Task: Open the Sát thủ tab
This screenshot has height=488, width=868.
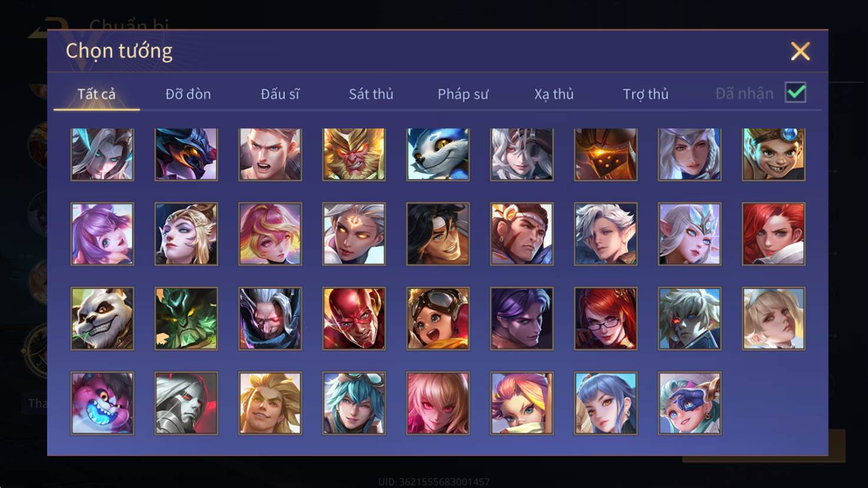Action: click(x=371, y=94)
